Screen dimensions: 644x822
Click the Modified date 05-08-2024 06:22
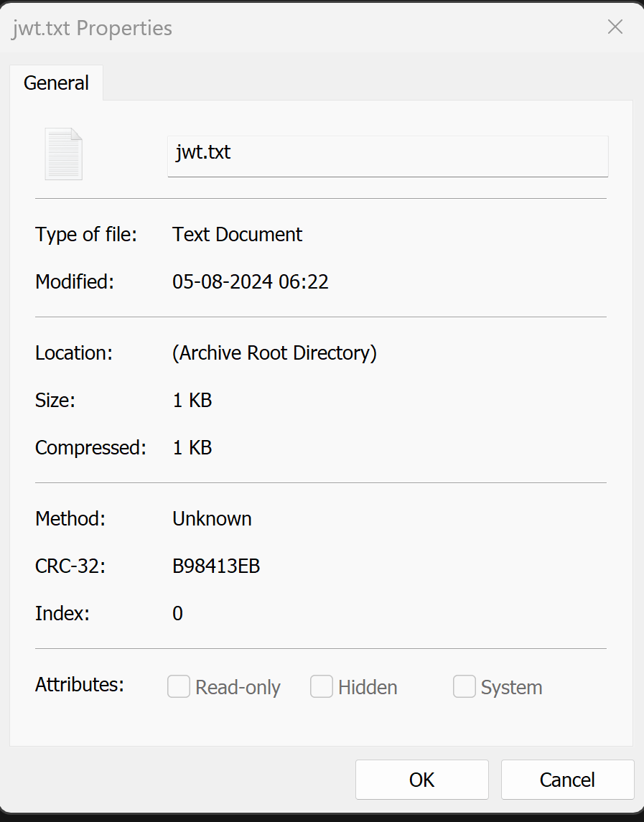click(250, 282)
